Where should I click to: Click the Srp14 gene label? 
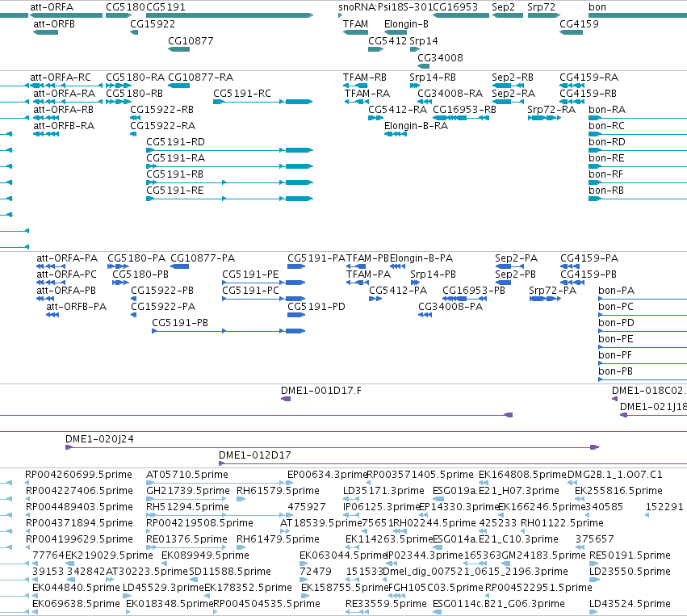click(x=424, y=41)
